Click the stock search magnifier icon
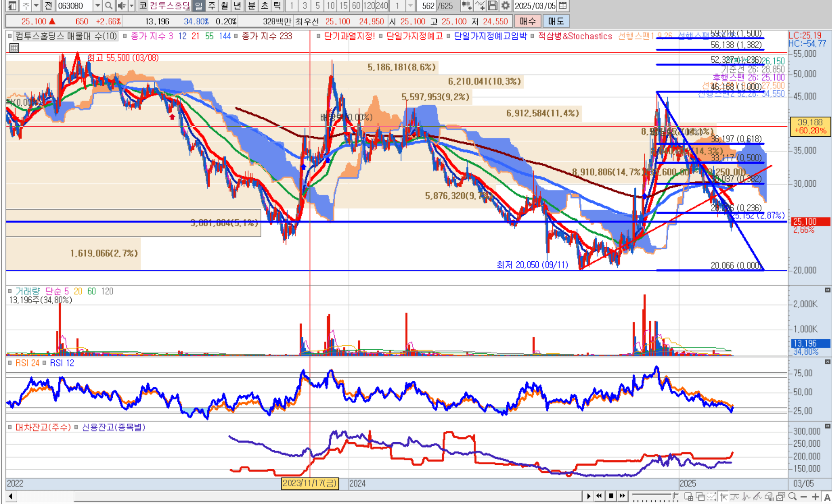This screenshot has width=832, height=504. pos(109,6)
